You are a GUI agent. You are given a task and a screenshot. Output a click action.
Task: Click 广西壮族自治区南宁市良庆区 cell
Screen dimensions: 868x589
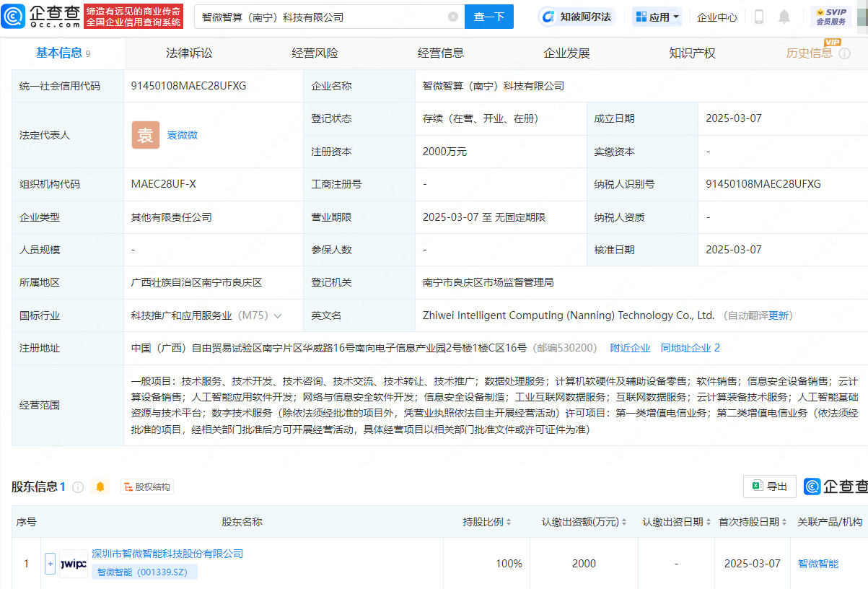(x=196, y=282)
